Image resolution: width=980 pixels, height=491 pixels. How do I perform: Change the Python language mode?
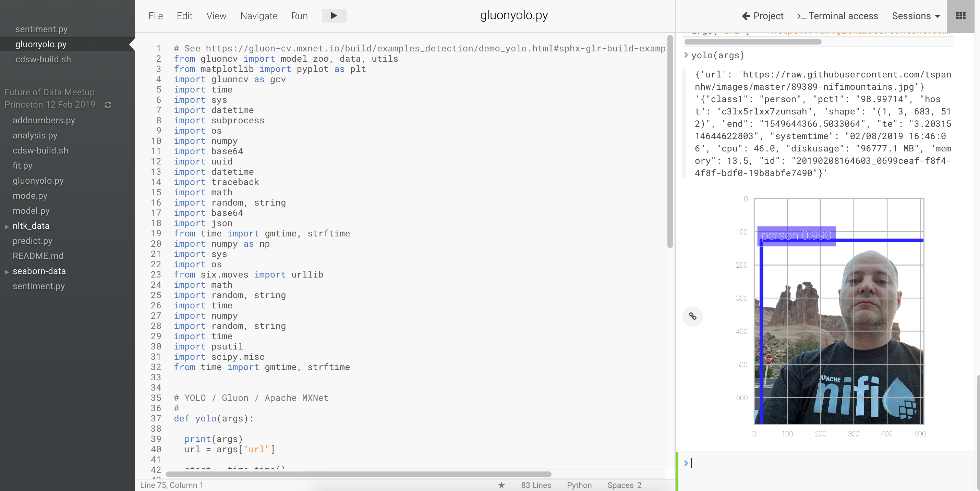pos(579,485)
